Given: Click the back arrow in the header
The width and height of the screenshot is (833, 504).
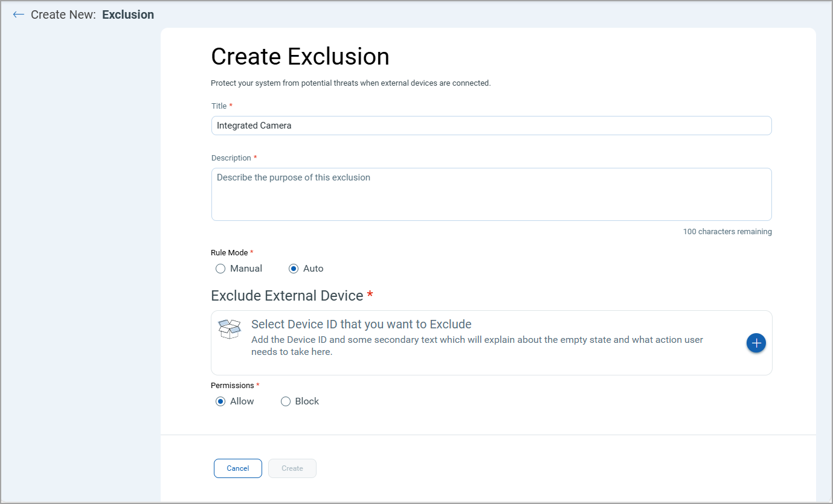Looking at the screenshot, I should pos(18,14).
